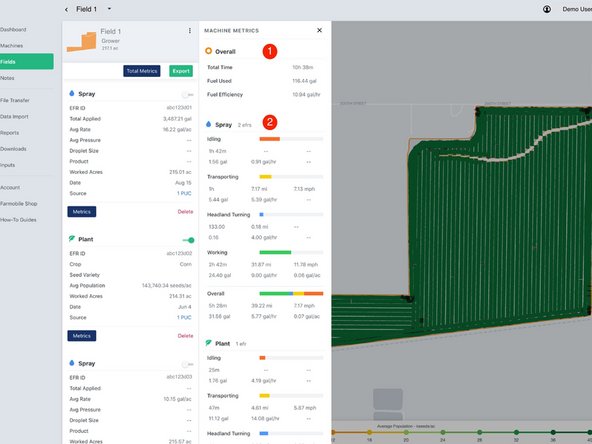Open Metrics for the first Spray record
592x444 pixels.
click(82, 212)
